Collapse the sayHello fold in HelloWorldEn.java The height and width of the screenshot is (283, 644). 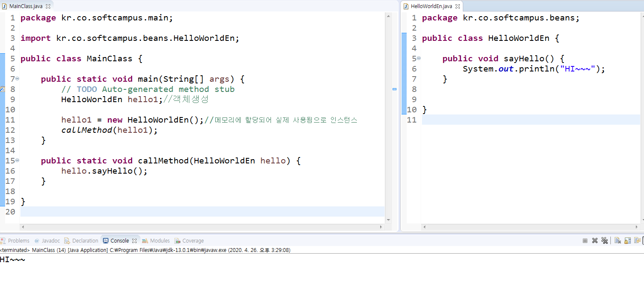click(x=419, y=58)
